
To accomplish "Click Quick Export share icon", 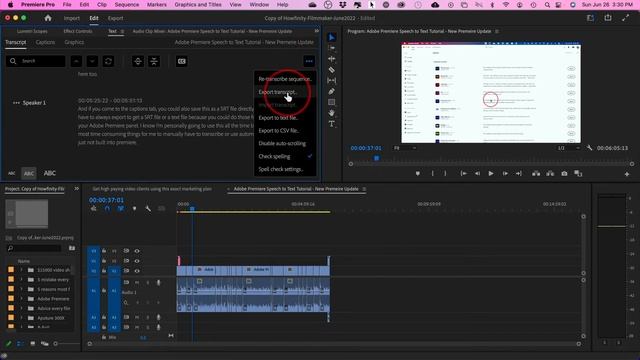I will click(608, 18).
